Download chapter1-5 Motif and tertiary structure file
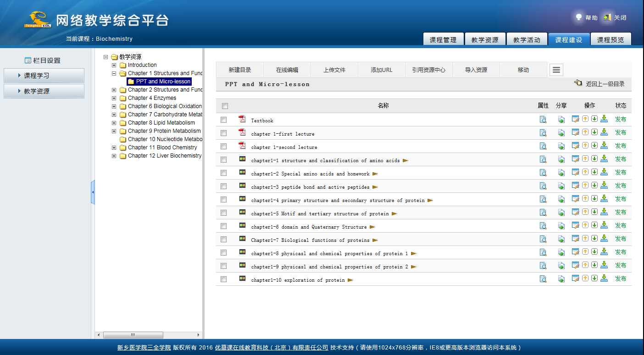The image size is (644, 355). (x=604, y=212)
